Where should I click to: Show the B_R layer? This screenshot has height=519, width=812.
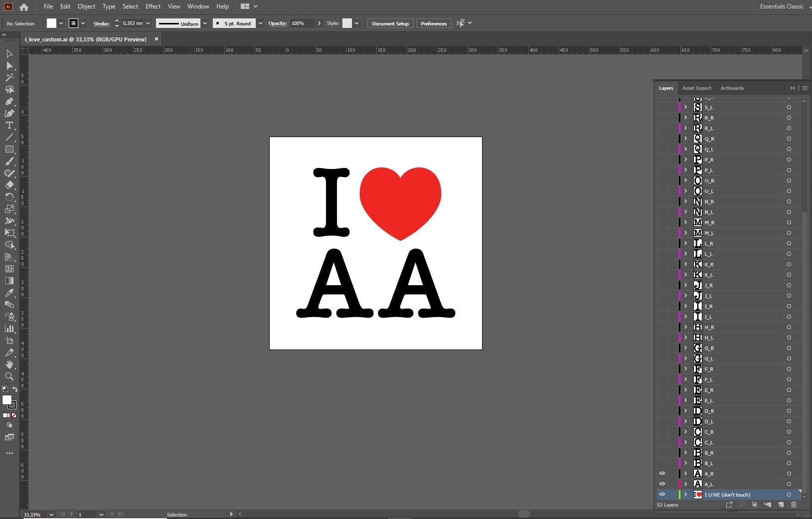tap(662, 453)
